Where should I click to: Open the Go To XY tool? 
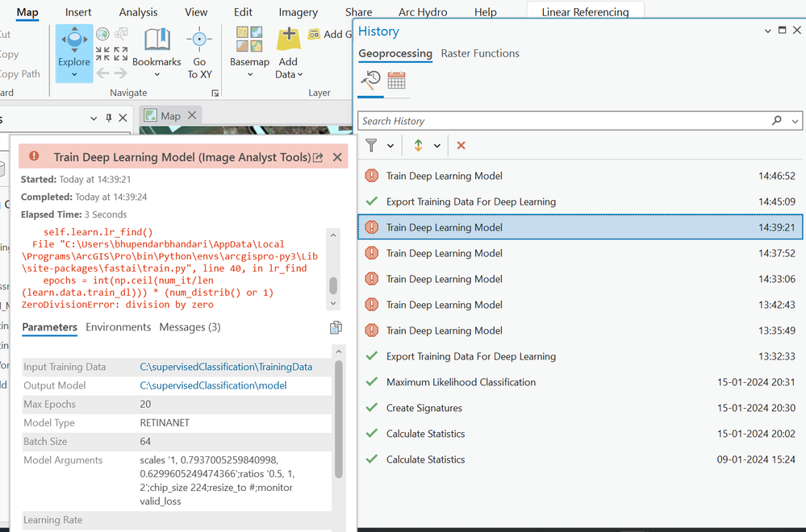[199, 39]
